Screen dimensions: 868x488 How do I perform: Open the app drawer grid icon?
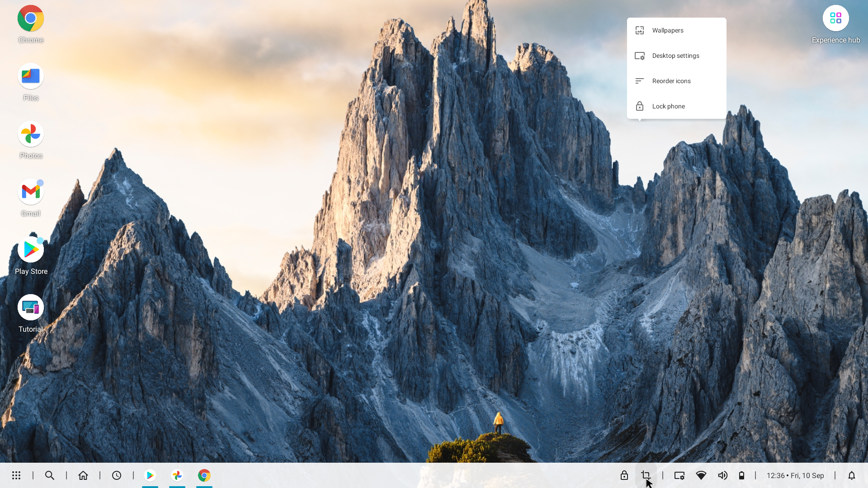[16, 475]
